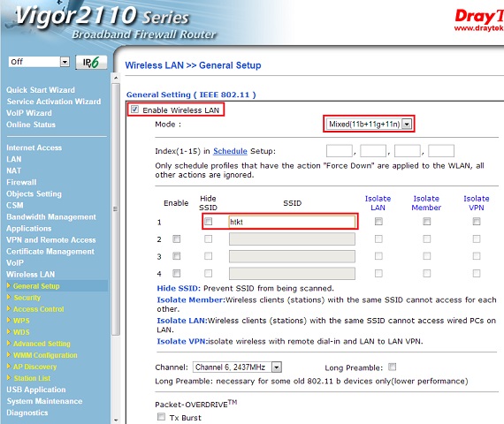Click the Isolate VPN column header
504x424 pixels.
477,203
